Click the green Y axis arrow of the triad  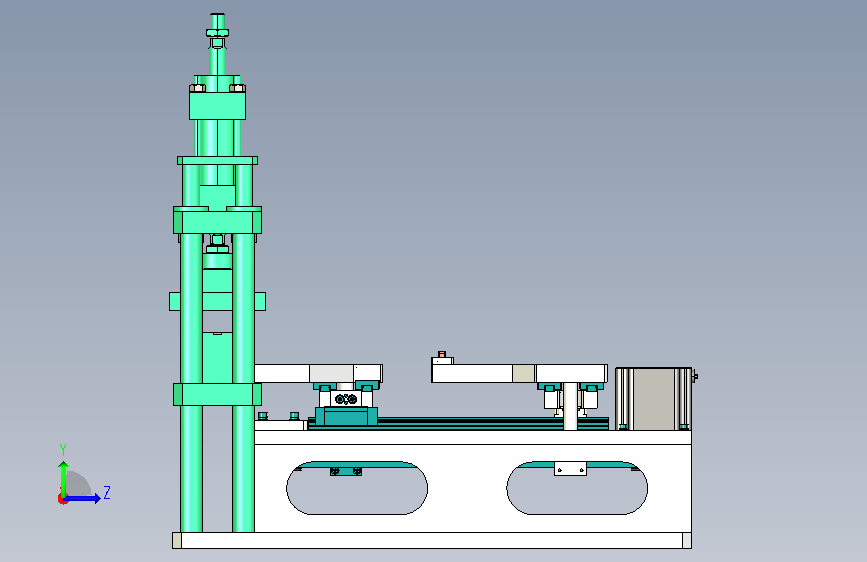[x=64, y=479]
